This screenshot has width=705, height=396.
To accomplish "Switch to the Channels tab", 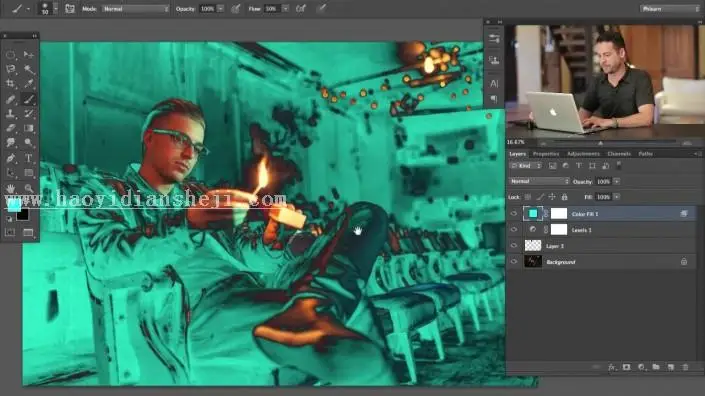I will click(619, 154).
